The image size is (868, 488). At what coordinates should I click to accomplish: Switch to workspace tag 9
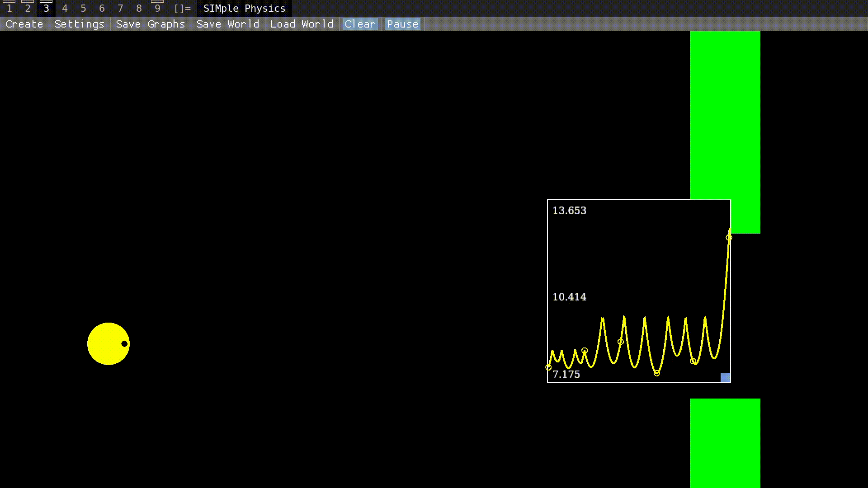pos(157,9)
